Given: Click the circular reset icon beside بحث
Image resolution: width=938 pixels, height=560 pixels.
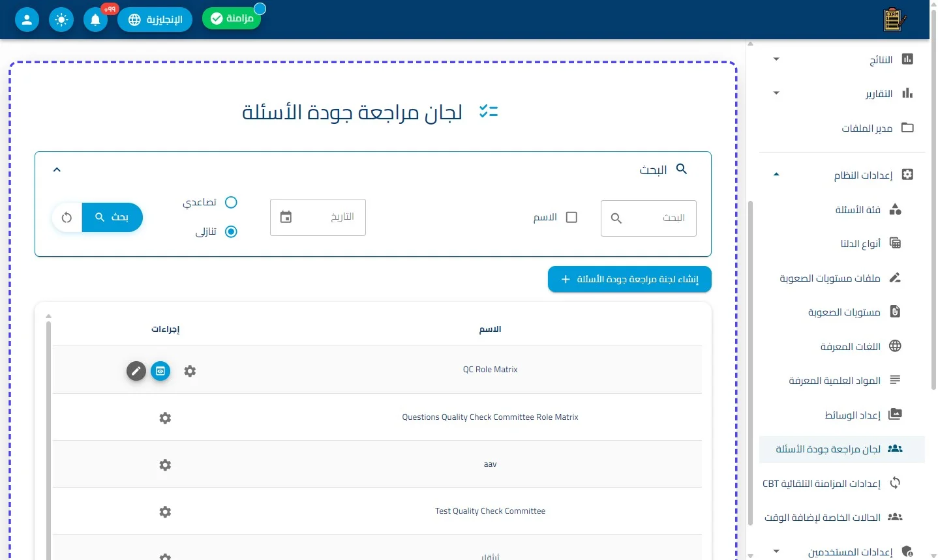Looking at the screenshot, I should point(67,217).
